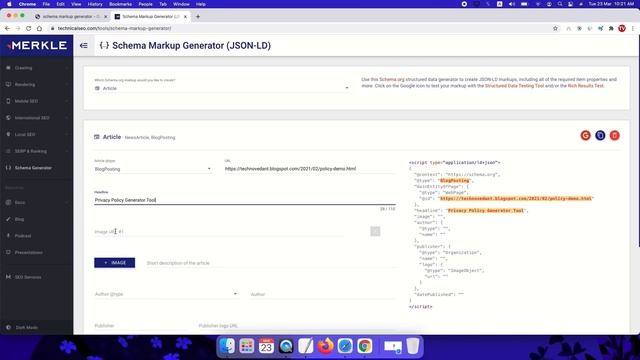Screen dimensions: 640x360
Task: Remove Image URL #1 with the gray X button
Action: coord(375,231)
